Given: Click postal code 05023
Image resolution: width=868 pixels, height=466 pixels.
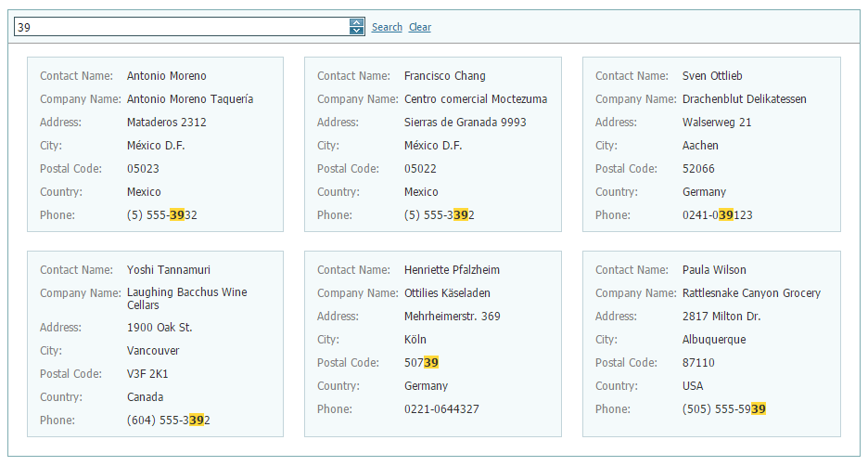Looking at the screenshot, I should pos(143,169).
